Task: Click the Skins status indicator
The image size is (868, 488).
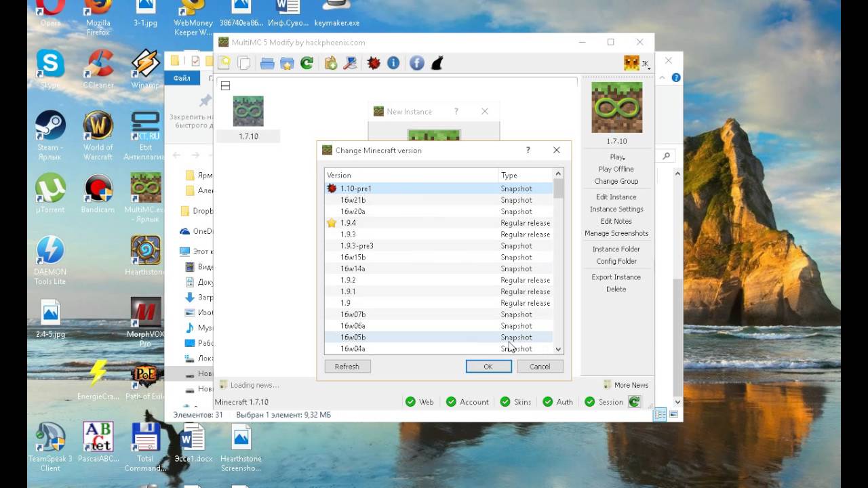Action: tap(516, 402)
